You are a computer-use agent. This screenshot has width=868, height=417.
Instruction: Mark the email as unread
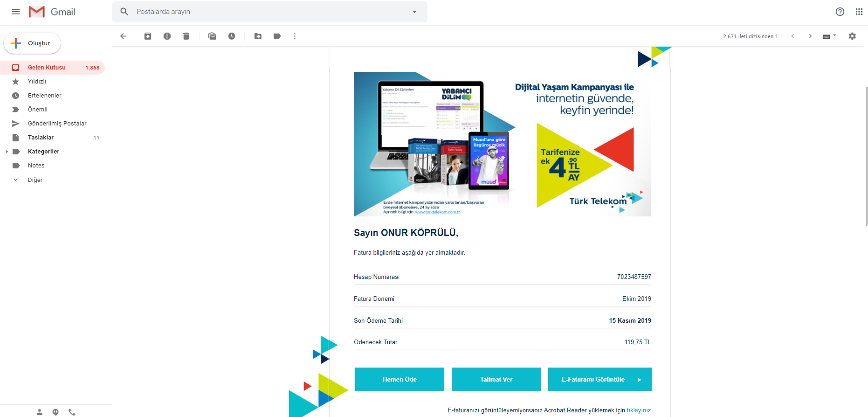pos(212,36)
